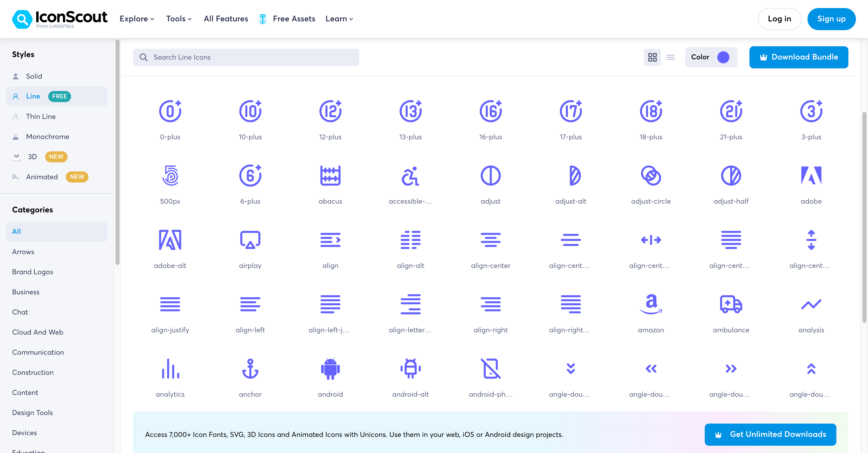The height and width of the screenshot is (453, 868).
Task: Select the adjust-half icon
Action: pyautogui.click(x=731, y=176)
